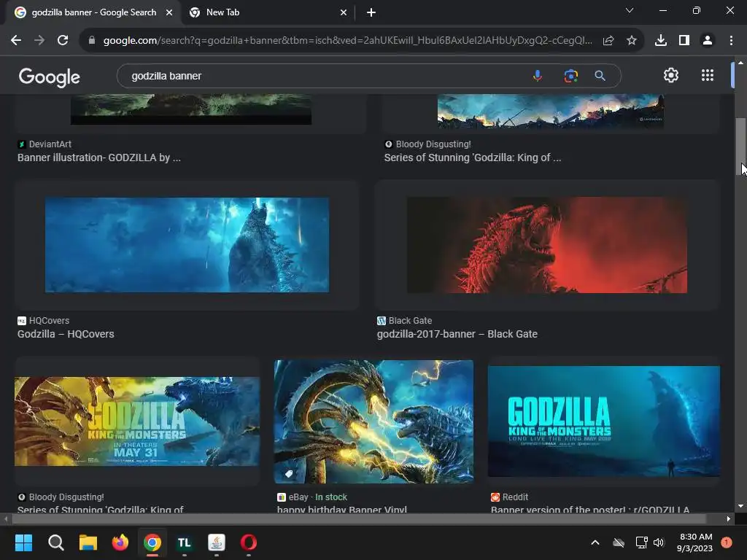Open Google quick settings gear
Image resolution: width=747 pixels, height=560 pixels.
tap(671, 75)
